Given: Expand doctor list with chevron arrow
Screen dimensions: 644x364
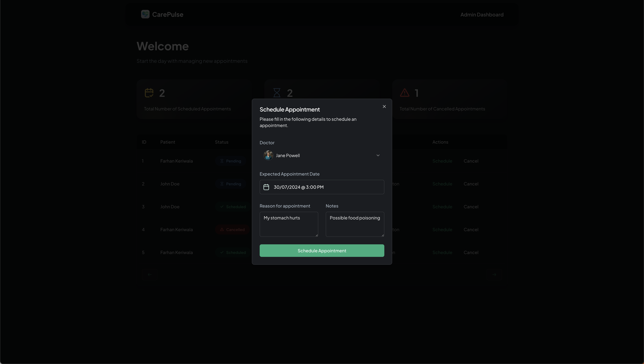Looking at the screenshot, I should (378, 155).
